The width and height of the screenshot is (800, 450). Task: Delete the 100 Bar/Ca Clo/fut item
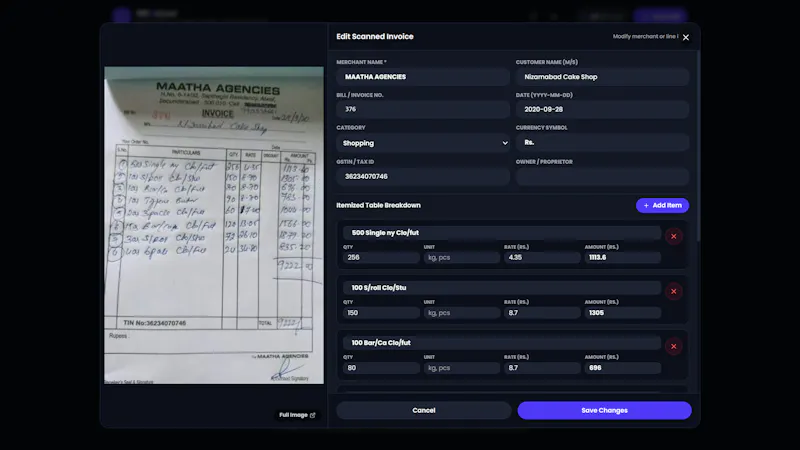pos(673,346)
